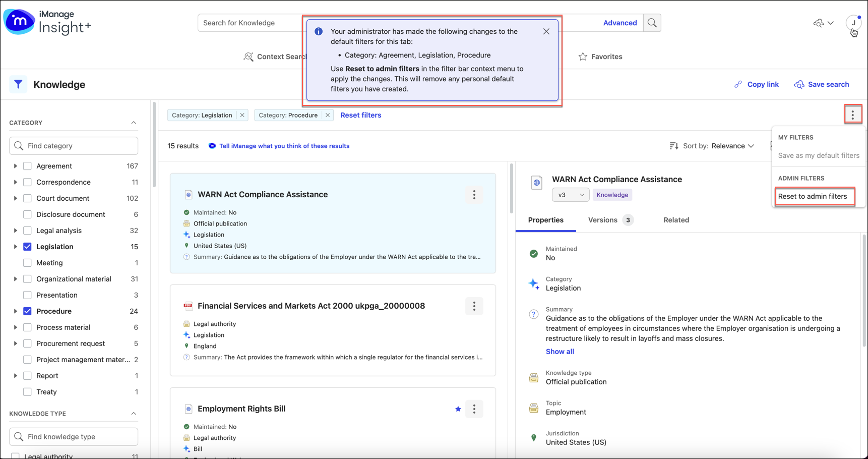Close the admin filters notification banner

[546, 31]
